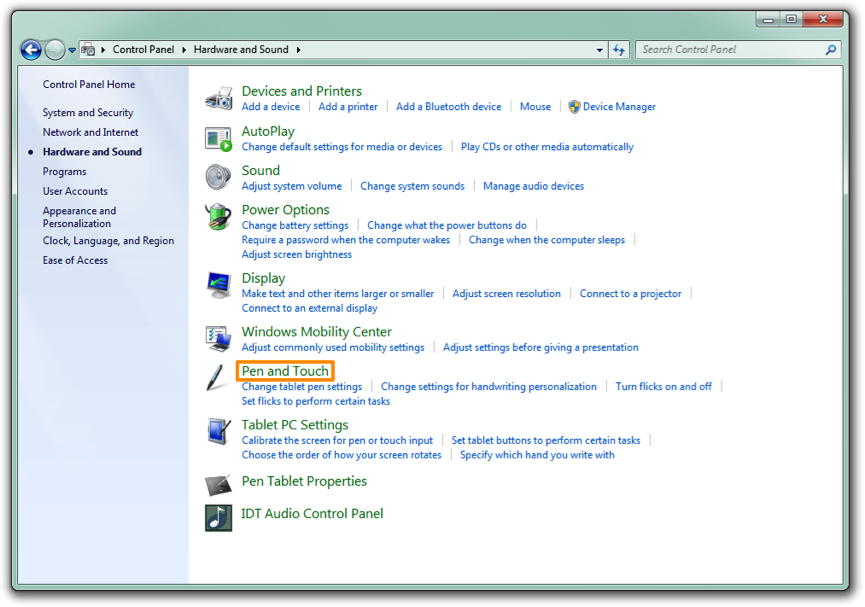
Task: Click Calibrate the screen for pen or touch input
Action: 337,439
